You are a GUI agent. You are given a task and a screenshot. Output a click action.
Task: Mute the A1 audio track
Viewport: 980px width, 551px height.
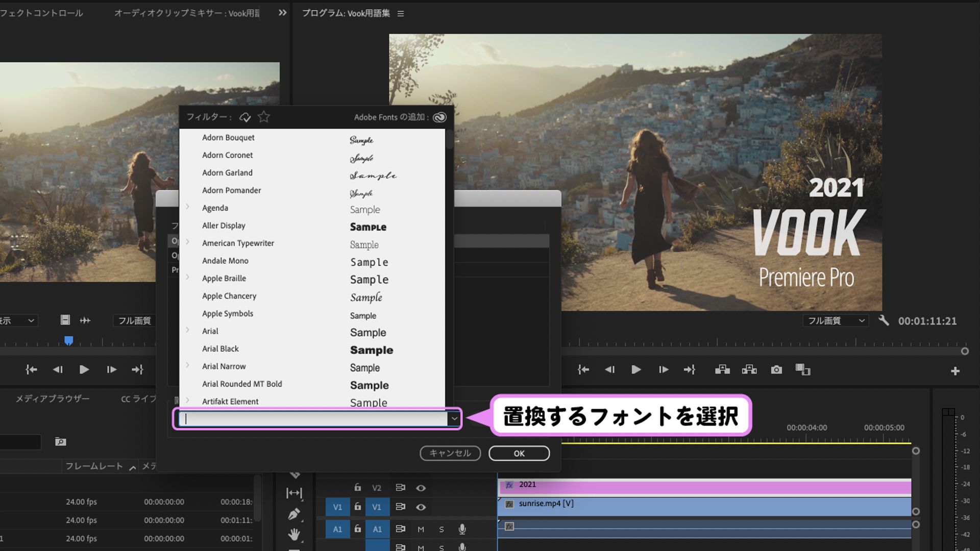click(x=421, y=529)
